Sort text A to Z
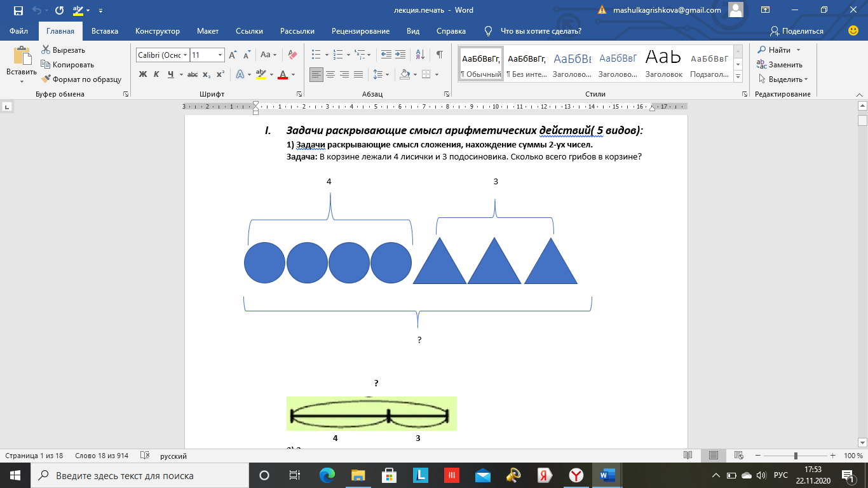Image resolution: width=868 pixels, height=488 pixels. tap(420, 55)
